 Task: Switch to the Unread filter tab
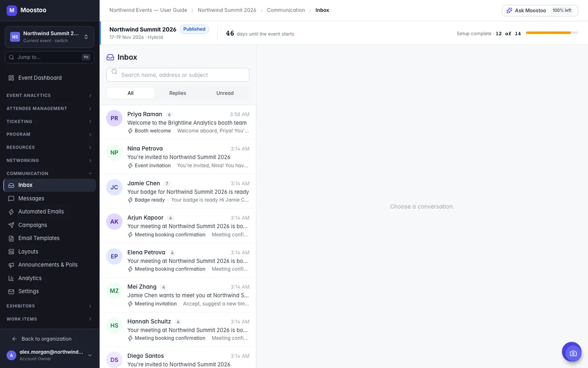click(225, 93)
